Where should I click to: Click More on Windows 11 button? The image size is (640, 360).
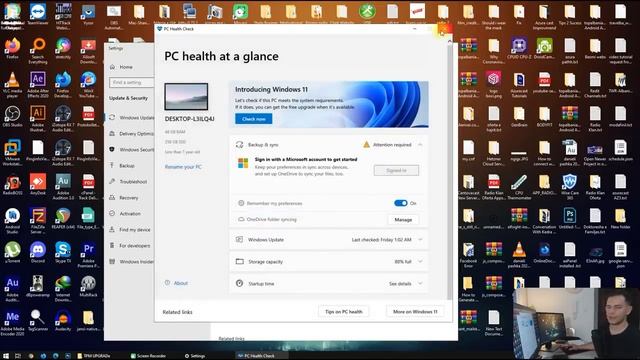[415, 311]
